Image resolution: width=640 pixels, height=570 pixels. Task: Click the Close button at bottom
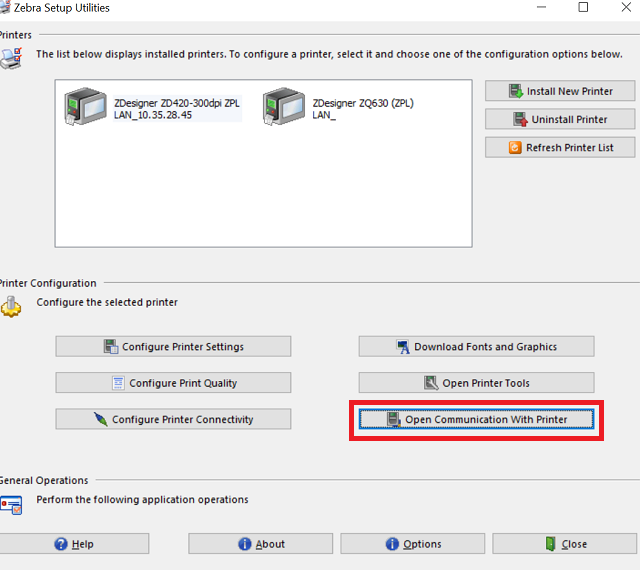click(x=566, y=544)
